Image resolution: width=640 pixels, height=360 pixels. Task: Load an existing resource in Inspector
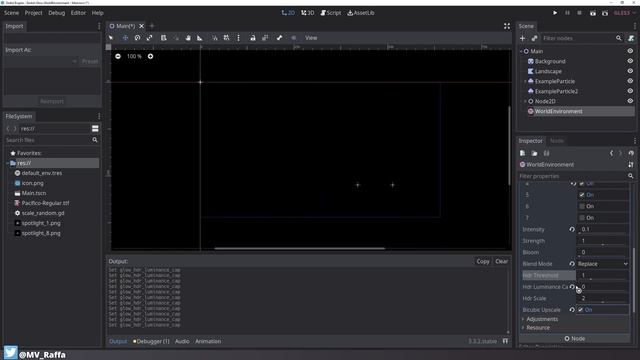[534, 153]
